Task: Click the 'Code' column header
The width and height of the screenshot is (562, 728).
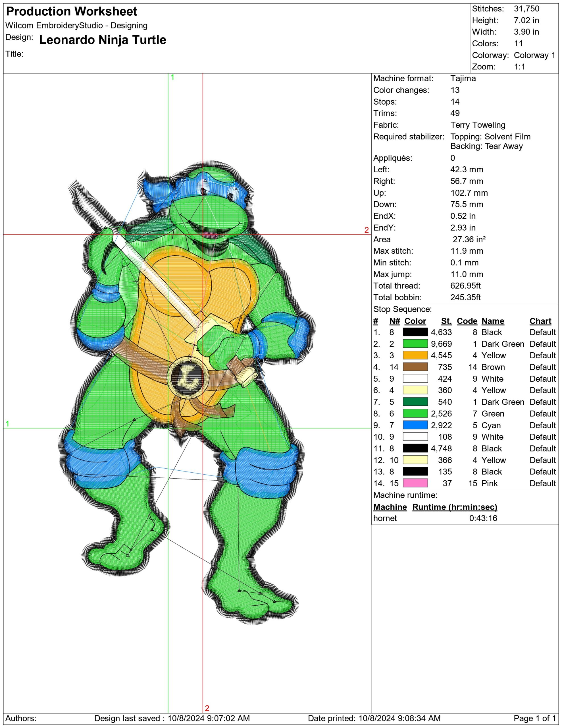Action: point(467,321)
